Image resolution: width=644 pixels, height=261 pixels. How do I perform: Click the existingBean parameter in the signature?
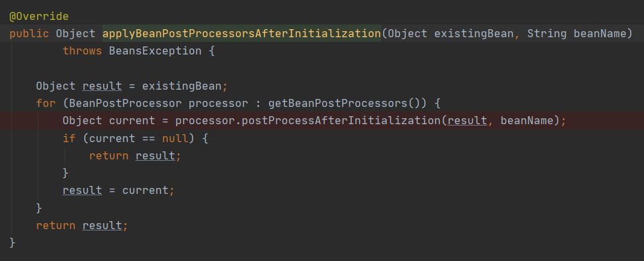click(x=473, y=34)
